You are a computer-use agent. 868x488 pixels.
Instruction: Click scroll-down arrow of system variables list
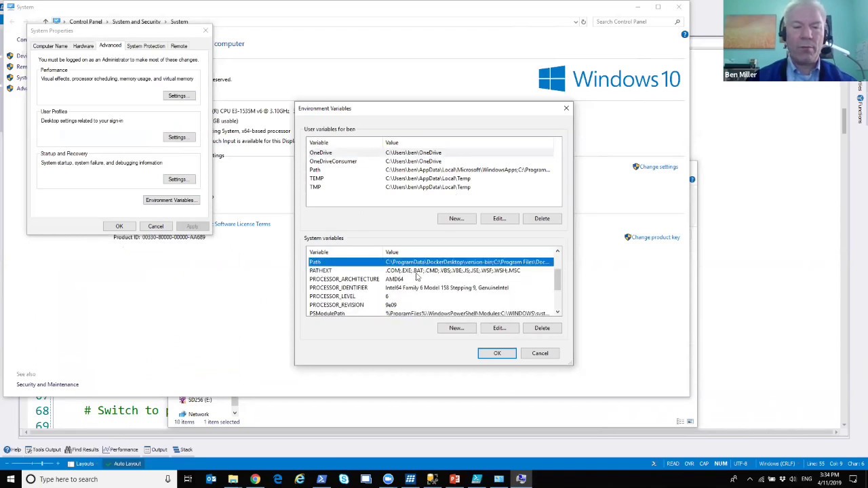pyautogui.click(x=557, y=312)
